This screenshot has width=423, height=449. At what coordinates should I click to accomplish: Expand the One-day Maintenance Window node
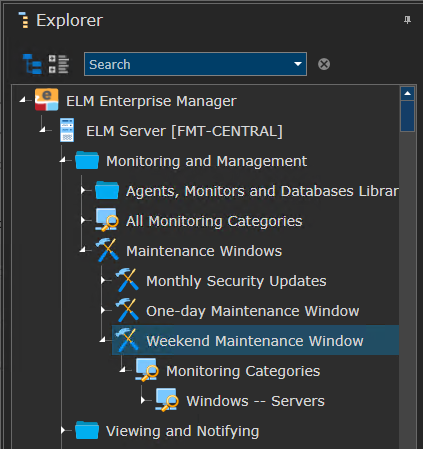103,310
